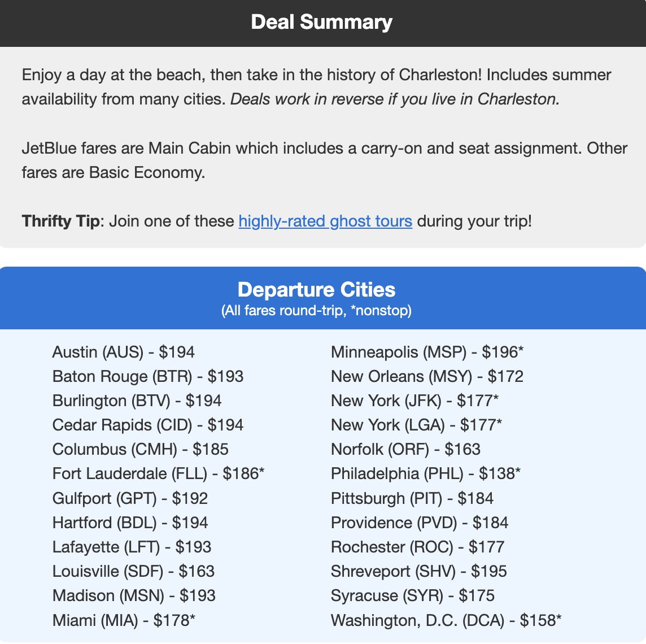Select the Cedar Rapids (CID) fare
Screen dimensions: 646x644
(x=148, y=425)
